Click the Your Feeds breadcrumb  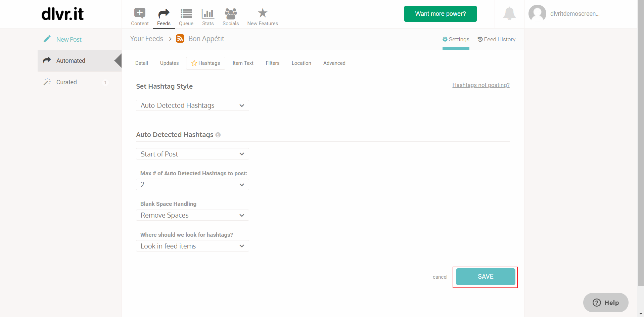coord(147,39)
